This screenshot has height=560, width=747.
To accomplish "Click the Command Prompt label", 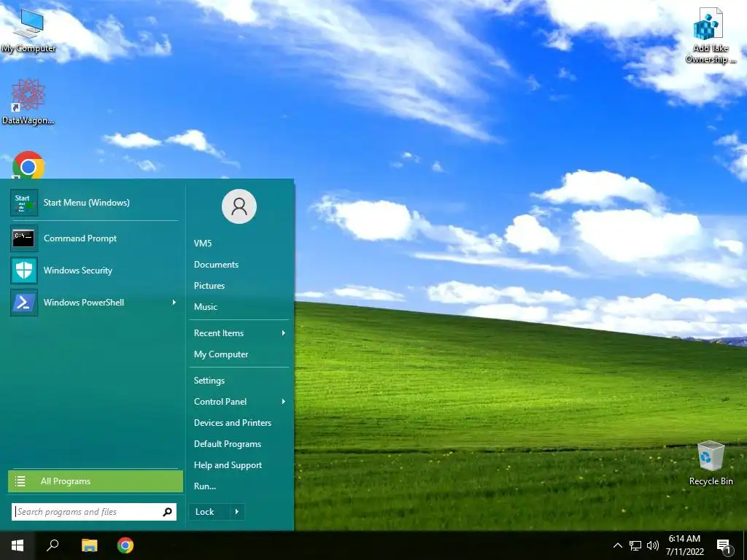I will 80,238.
